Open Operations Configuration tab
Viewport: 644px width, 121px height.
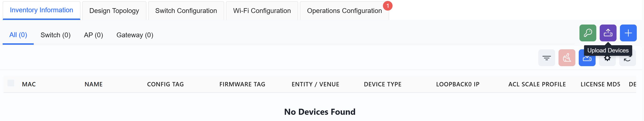click(x=344, y=11)
